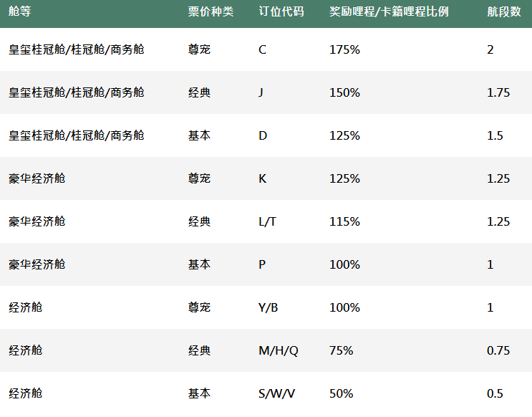This screenshot has height=417, width=532.
Task: Click the 115% mileage ratio value
Action: pos(344,221)
